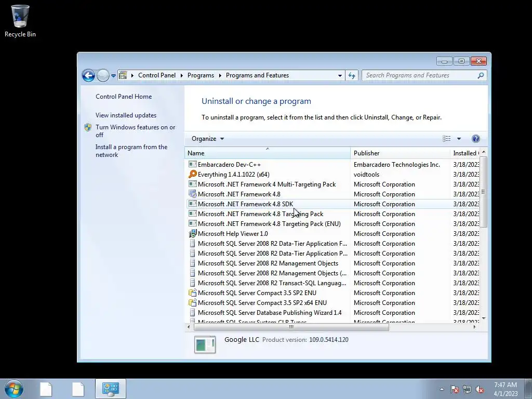Sort by the Installed On column header

tap(465, 153)
